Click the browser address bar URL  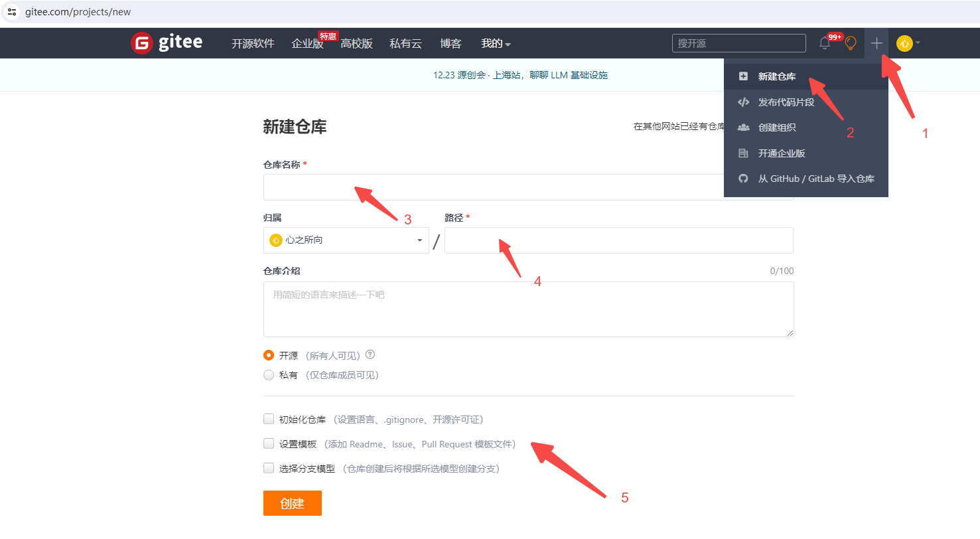[x=78, y=12]
